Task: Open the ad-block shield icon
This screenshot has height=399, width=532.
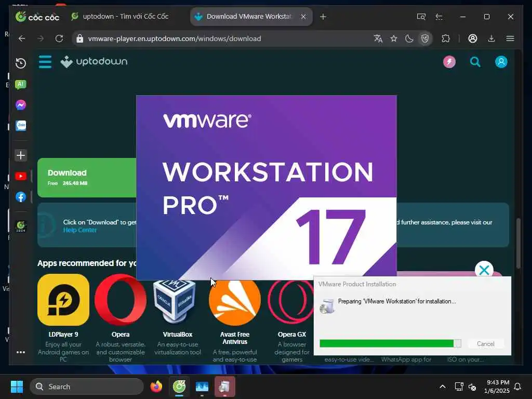Action: [425, 38]
